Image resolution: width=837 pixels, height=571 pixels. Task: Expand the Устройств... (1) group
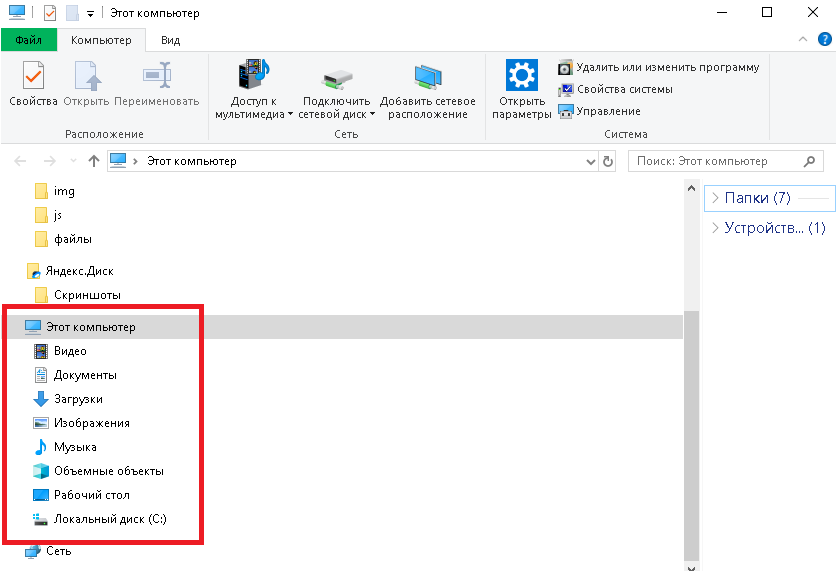tap(716, 228)
